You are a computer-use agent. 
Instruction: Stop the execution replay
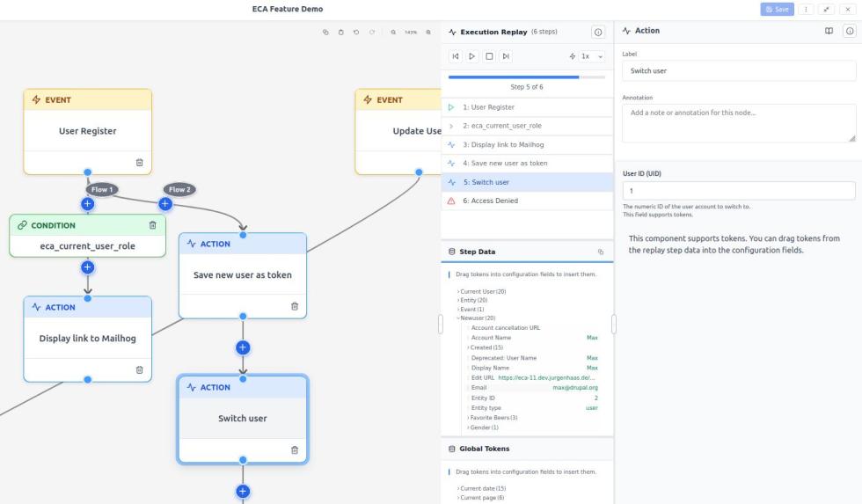pyautogui.click(x=489, y=56)
